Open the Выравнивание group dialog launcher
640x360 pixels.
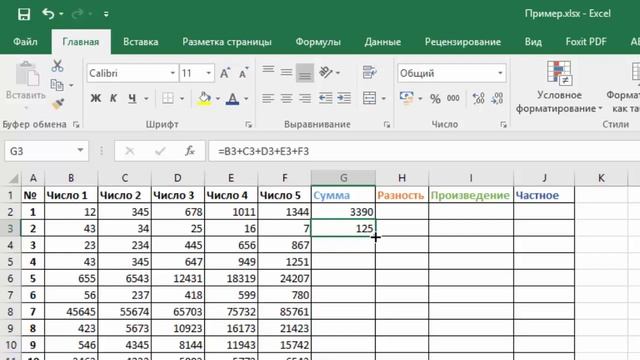[x=387, y=125]
